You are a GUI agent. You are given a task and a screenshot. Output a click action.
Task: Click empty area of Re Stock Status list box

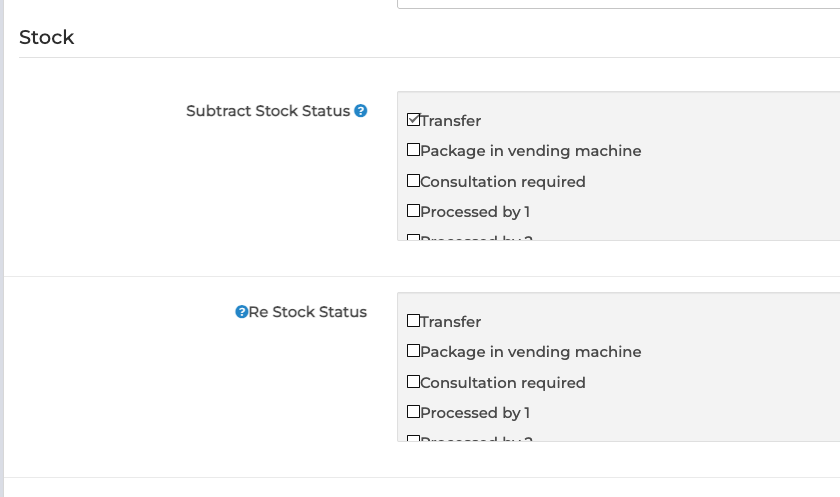[740, 380]
